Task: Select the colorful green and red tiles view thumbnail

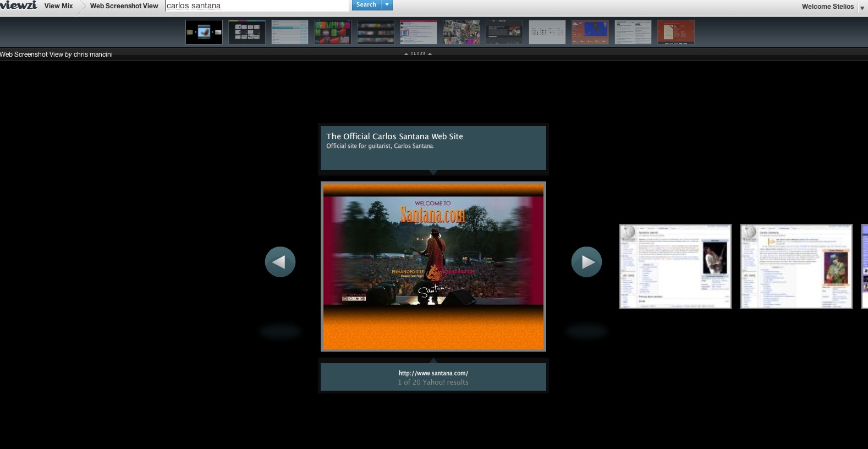Action: pyautogui.click(x=333, y=32)
